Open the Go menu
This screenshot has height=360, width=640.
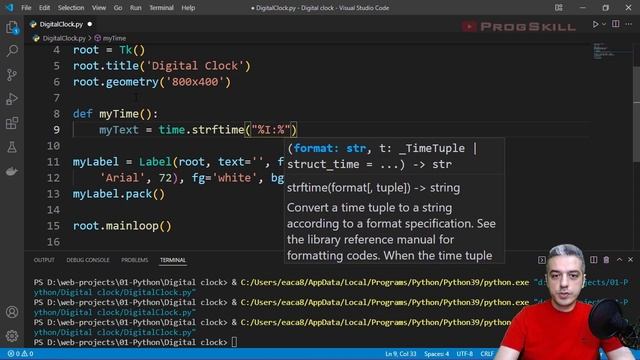pos(118,8)
